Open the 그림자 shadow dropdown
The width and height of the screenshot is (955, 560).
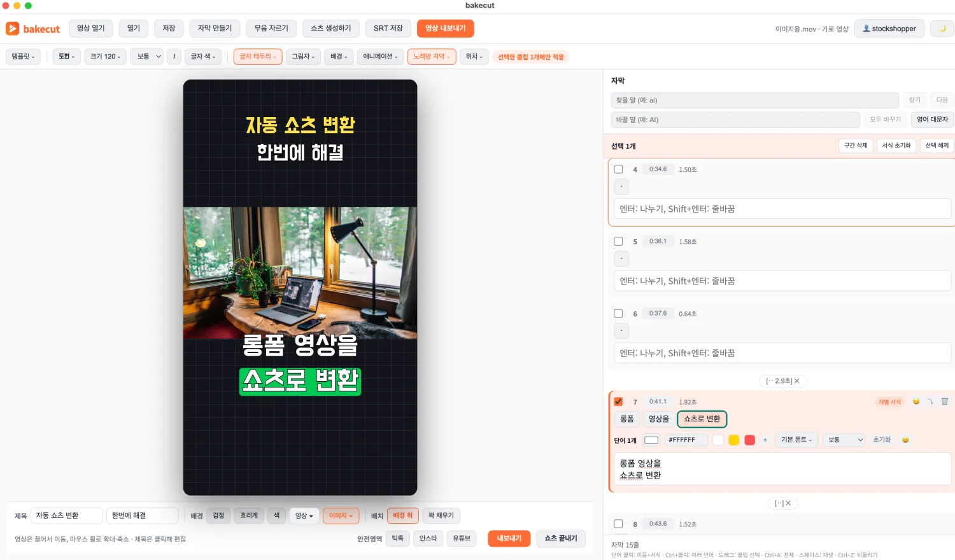pos(304,57)
